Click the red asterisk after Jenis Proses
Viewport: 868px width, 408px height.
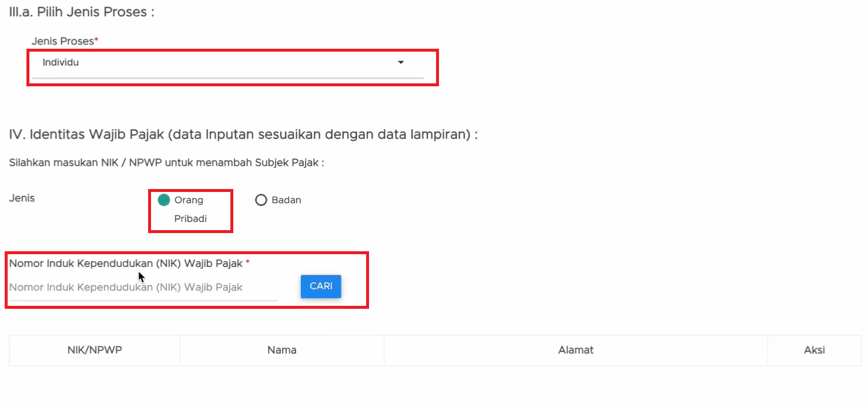[x=96, y=41]
